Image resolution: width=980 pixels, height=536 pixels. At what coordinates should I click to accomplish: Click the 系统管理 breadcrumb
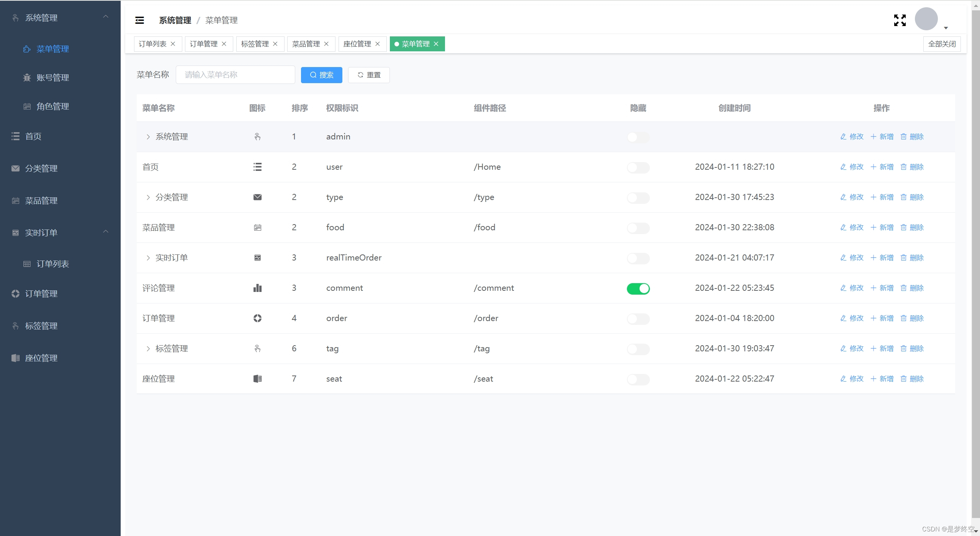(x=175, y=20)
